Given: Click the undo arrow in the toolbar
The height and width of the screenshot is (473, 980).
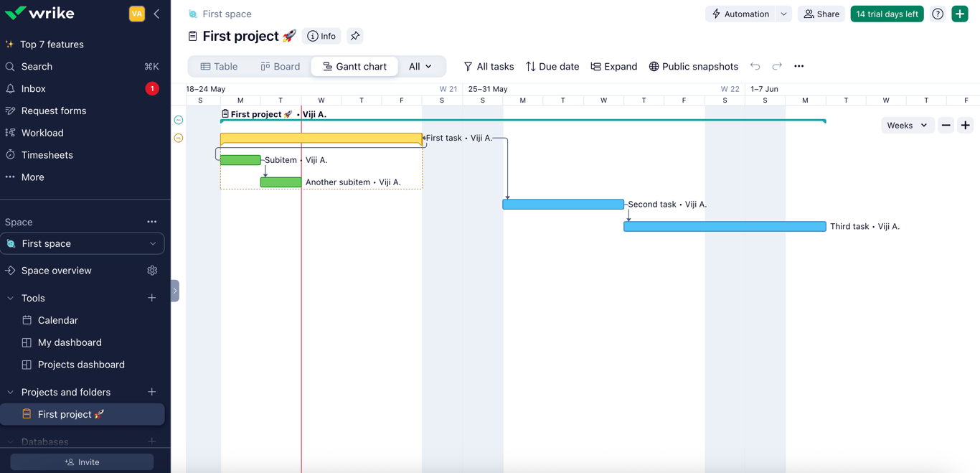Looking at the screenshot, I should click(x=755, y=66).
